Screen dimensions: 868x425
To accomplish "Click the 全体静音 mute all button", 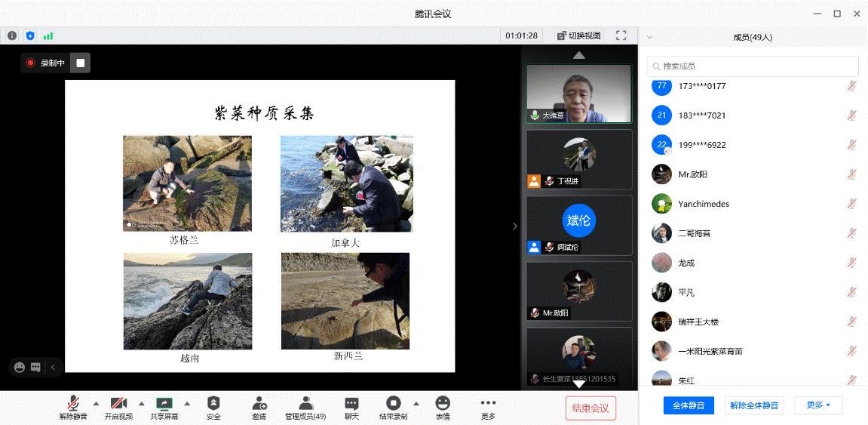I will [x=689, y=405].
